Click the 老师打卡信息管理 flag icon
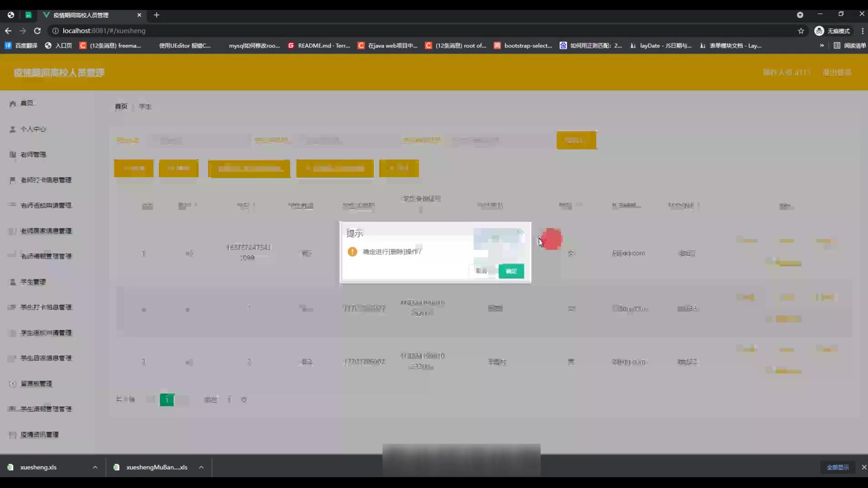 [13, 180]
